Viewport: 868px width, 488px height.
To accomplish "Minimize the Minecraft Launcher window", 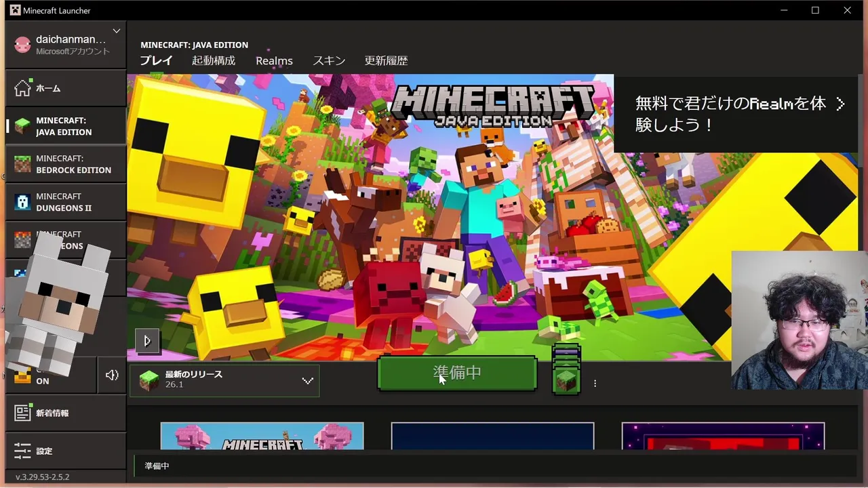I will point(784,10).
